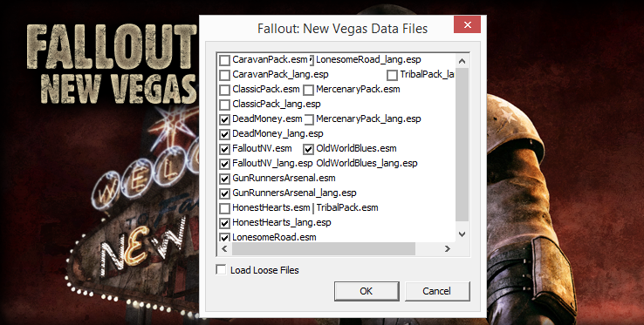Click the Cancel button
Screen dimensions: 644x325
click(437, 291)
